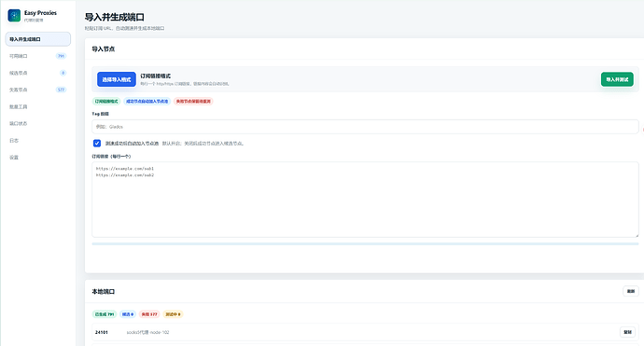Image resolution: width=644 pixels, height=346 pixels.
Task: Click the 577 badge next to 失败节点
Action: (61, 90)
